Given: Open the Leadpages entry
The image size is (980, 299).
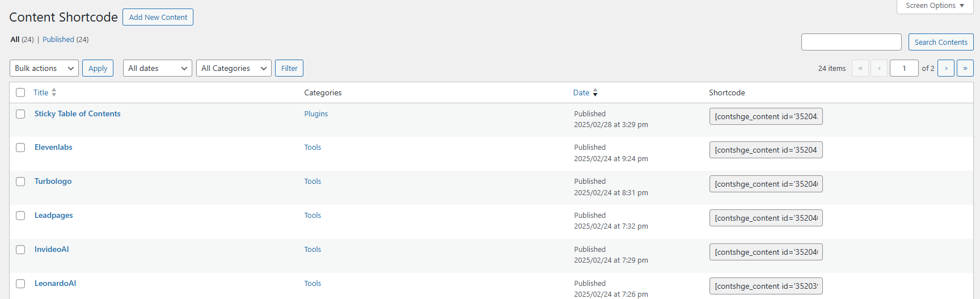Looking at the screenshot, I should tap(54, 215).
